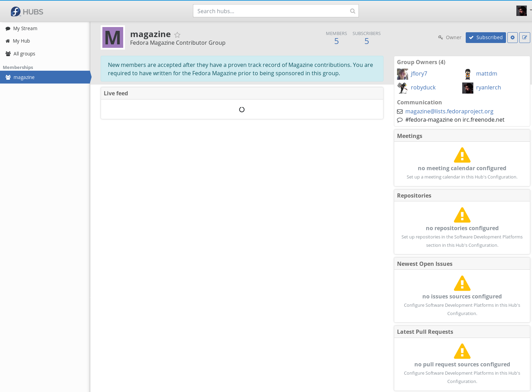
Task: Click the new members info banner
Action: click(x=242, y=69)
